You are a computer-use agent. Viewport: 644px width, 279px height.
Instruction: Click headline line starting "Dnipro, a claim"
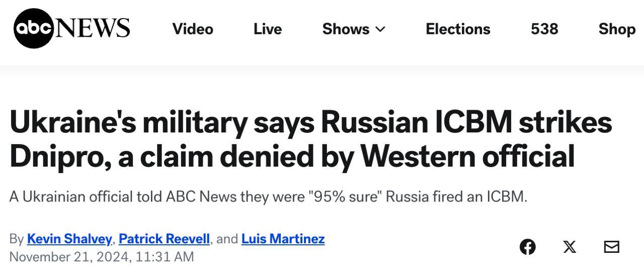click(292, 156)
